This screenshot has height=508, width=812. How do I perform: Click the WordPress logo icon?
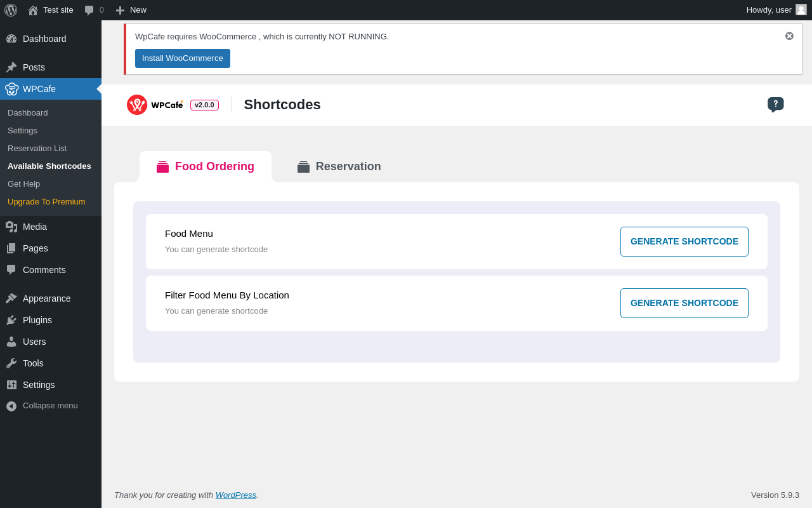click(11, 10)
